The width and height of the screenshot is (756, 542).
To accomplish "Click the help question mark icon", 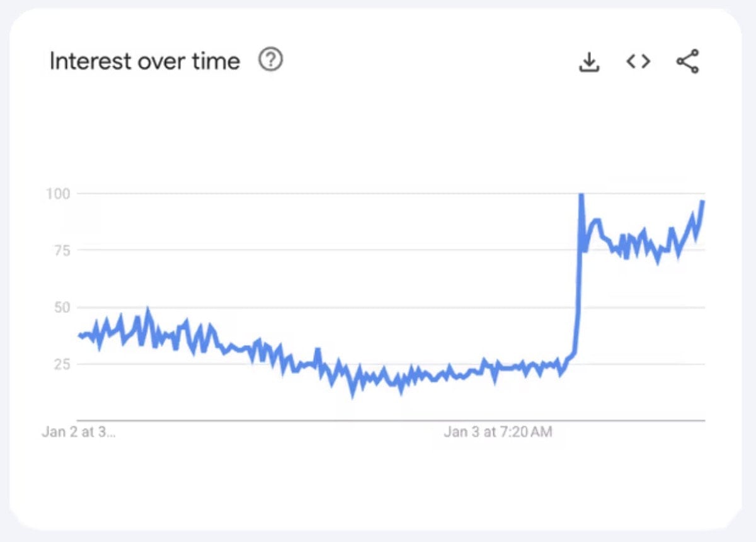I will coord(271,60).
